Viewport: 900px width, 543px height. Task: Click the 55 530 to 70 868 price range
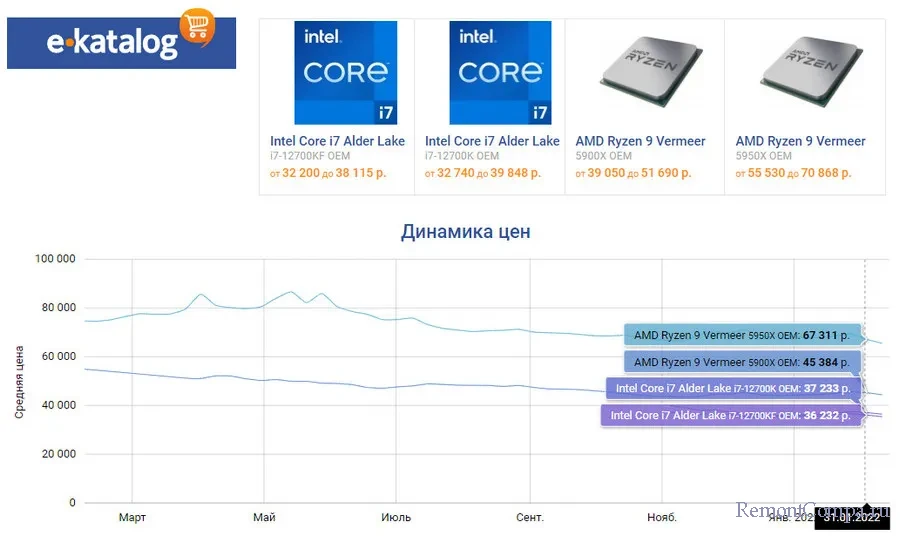tap(794, 173)
